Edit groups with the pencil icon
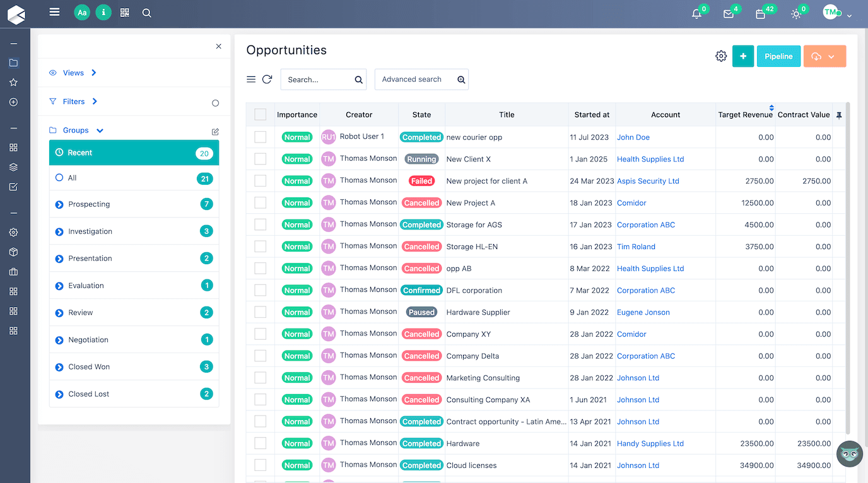Image resolution: width=868 pixels, height=483 pixels. [215, 131]
